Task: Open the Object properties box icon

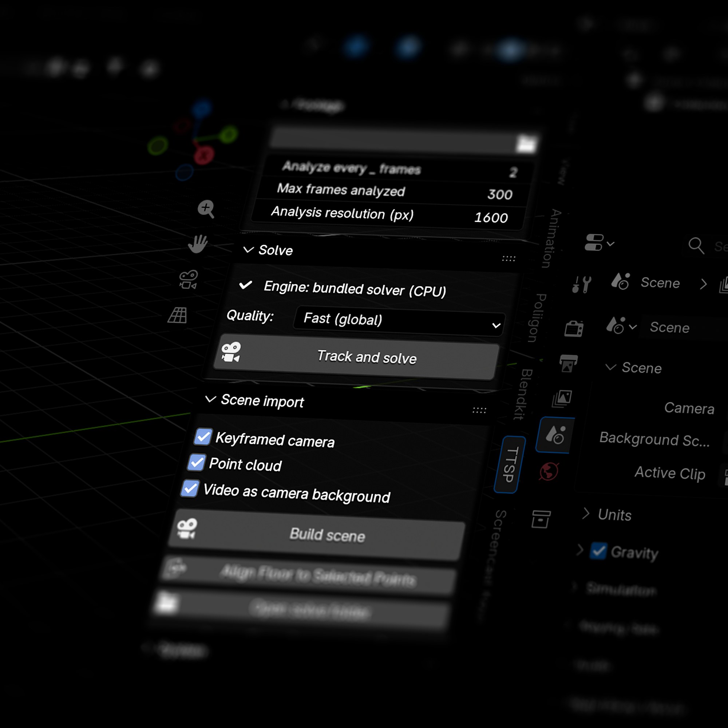Action: [x=541, y=519]
